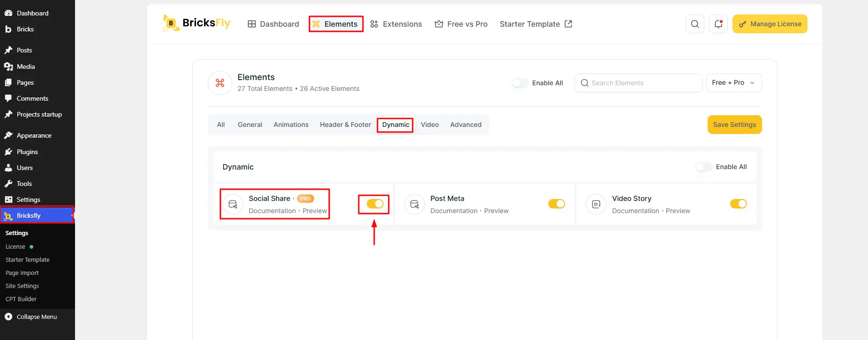This screenshot has height=340, width=868.
Task: Toggle the Social Share element switch
Action: pyautogui.click(x=375, y=204)
